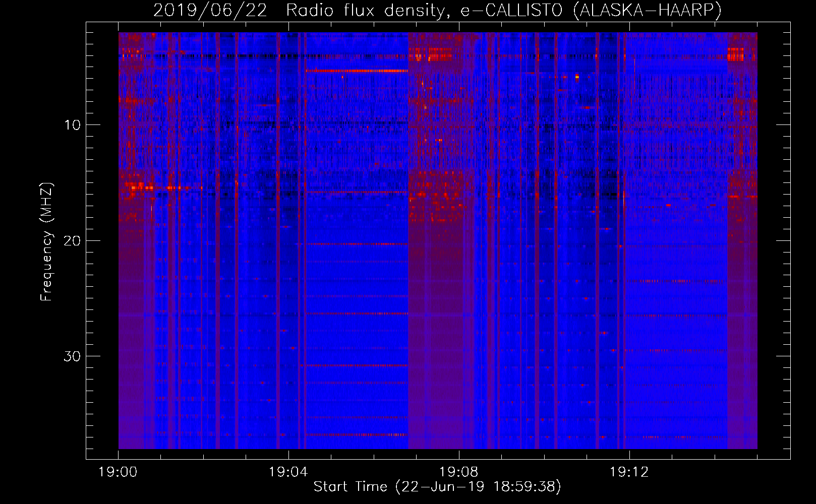The width and height of the screenshot is (816, 504).
Task: Click the '20' frequency tick label
Action: 73,240
